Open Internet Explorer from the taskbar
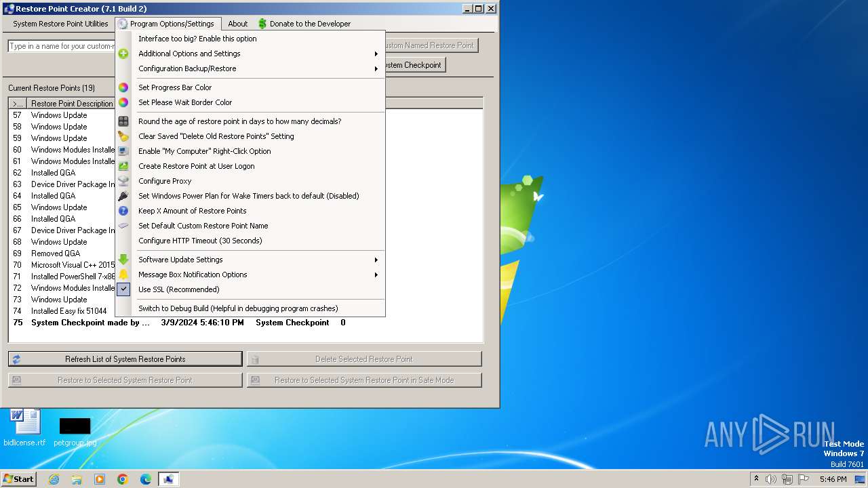 point(54,479)
